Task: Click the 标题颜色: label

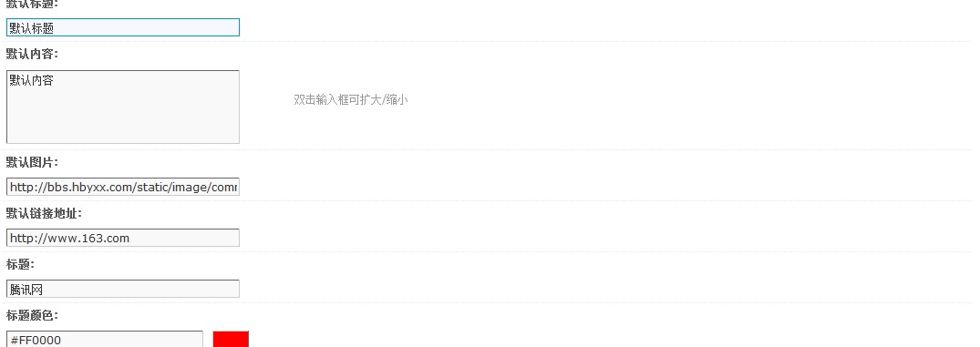Action: tap(32, 316)
